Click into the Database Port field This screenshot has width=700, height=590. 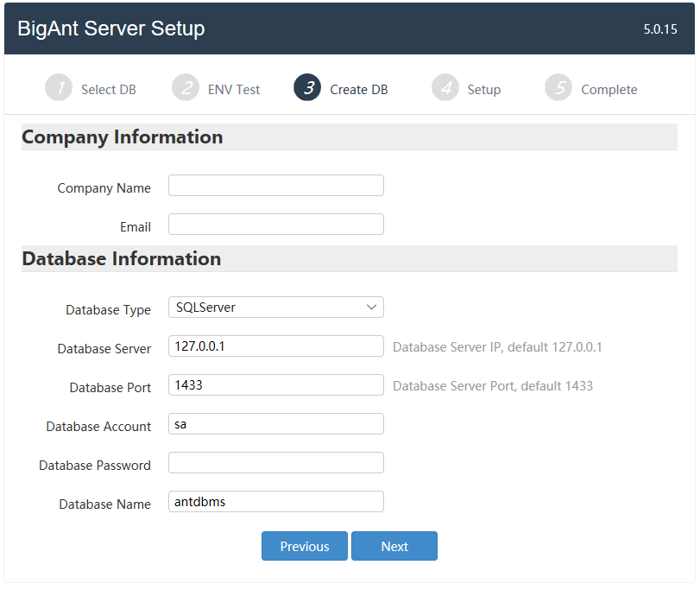(276, 385)
